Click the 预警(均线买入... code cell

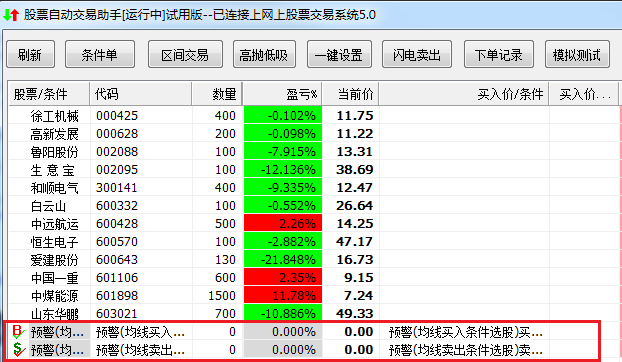click(x=140, y=332)
